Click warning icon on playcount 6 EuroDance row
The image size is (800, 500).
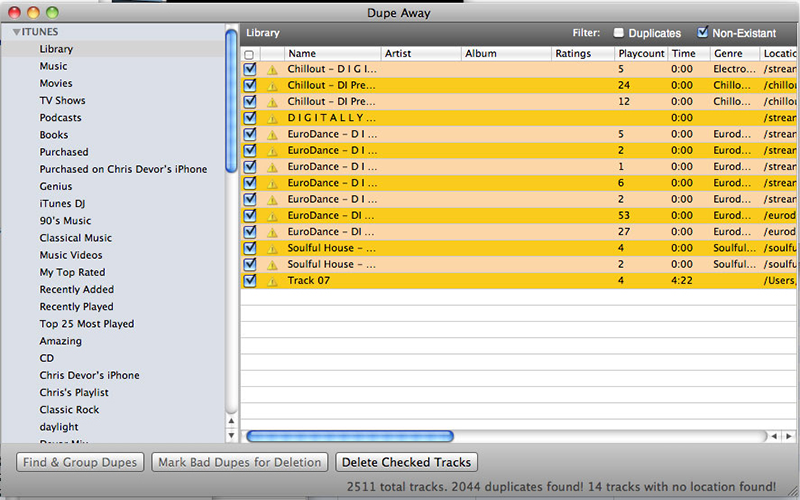point(272,184)
